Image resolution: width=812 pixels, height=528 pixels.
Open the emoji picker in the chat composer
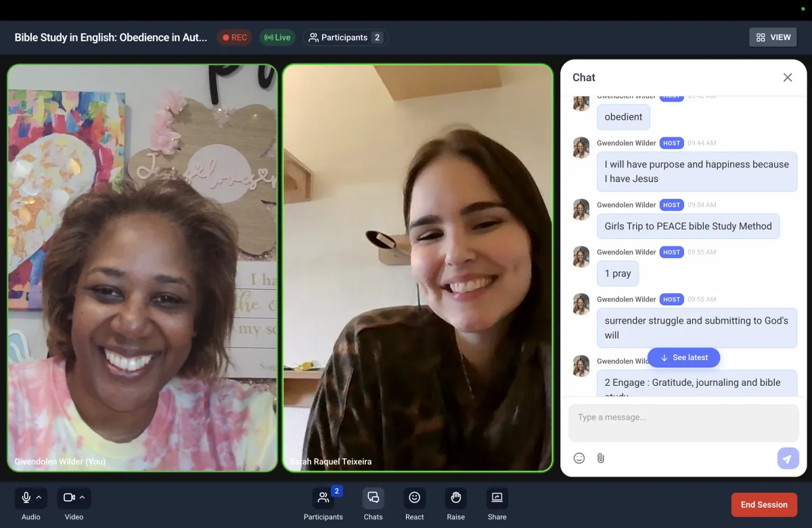tap(579, 458)
